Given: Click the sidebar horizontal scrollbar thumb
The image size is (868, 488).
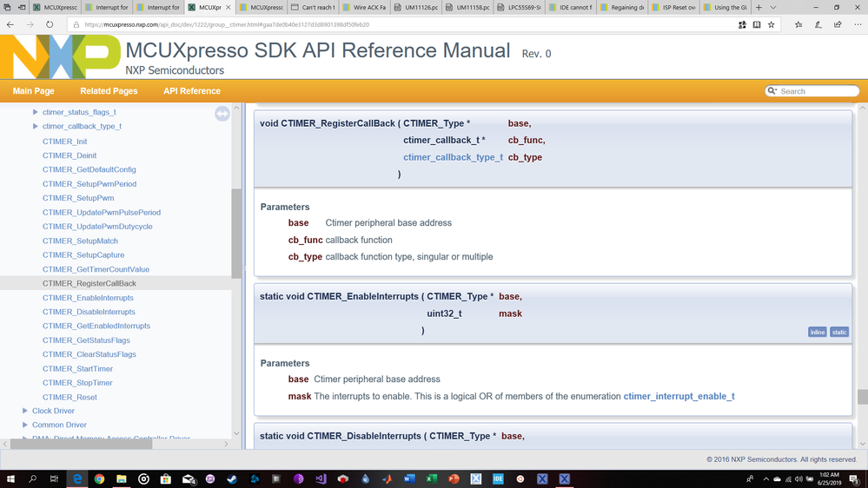Looking at the screenshot, I should coord(82,444).
